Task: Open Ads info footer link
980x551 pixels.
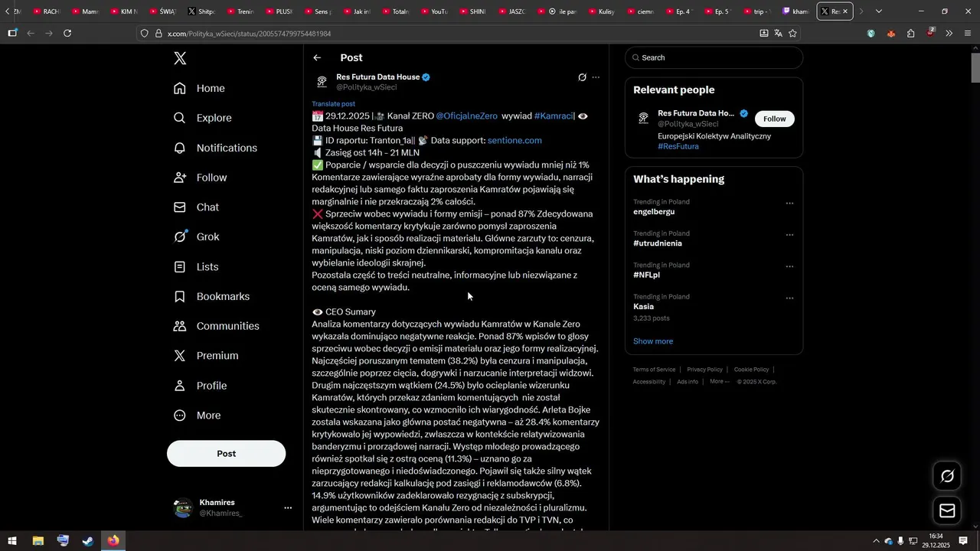Action: (x=688, y=382)
